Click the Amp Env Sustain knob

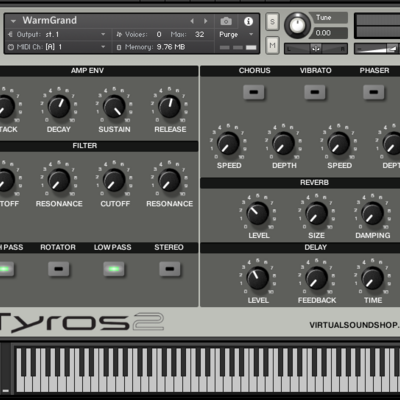[114, 106]
